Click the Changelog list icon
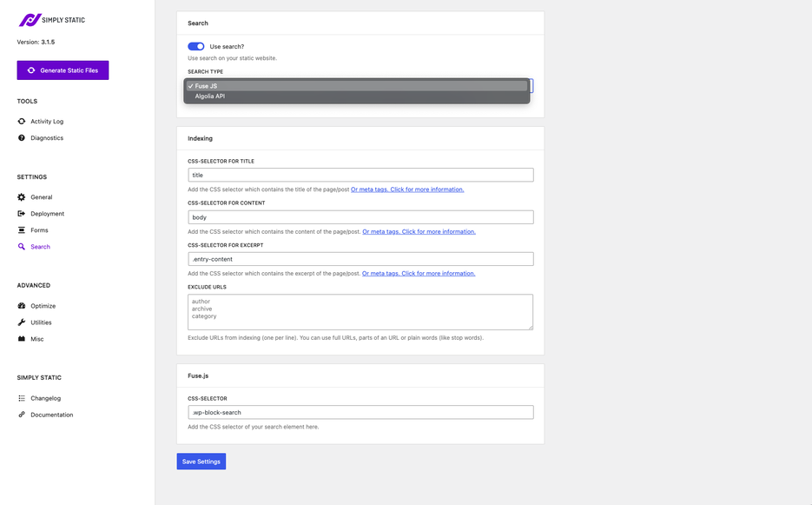The width and height of the screenshot is (812, 505). [x=21, y=397]
